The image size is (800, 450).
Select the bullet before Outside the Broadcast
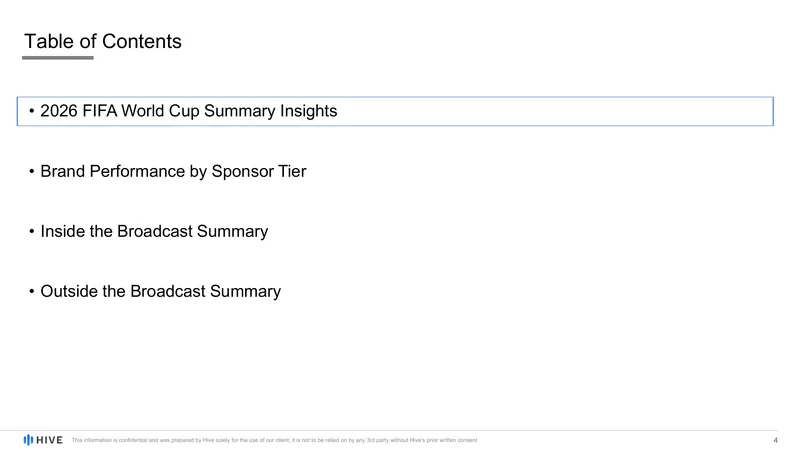pyautogui.click(x=32, y=291)
